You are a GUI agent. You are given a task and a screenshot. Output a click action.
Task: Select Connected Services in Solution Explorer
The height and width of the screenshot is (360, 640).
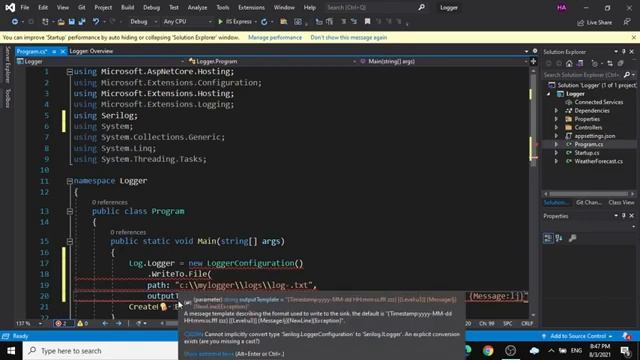coord(598,102)
